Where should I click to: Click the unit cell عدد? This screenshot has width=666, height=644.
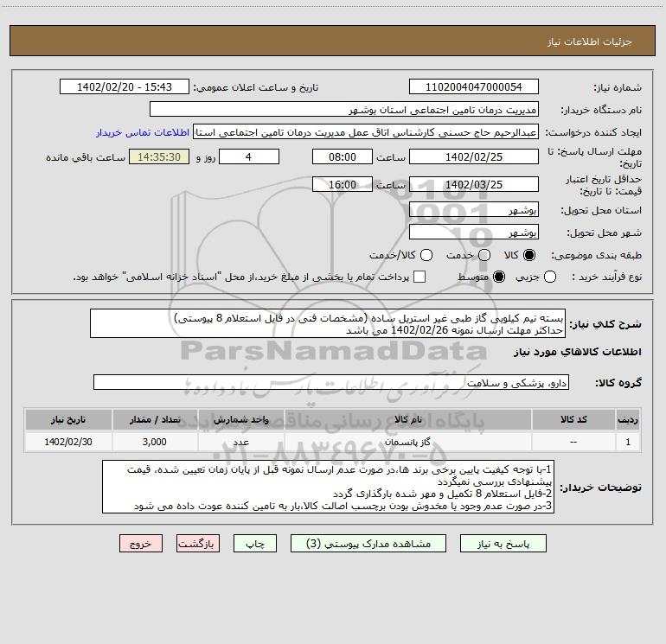(x=240, y=442)
